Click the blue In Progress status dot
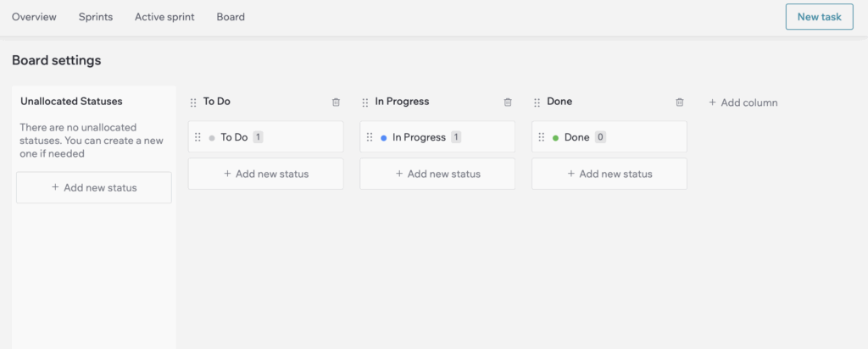The height and width of the screenshot is (349, 868). coord(384,138)
